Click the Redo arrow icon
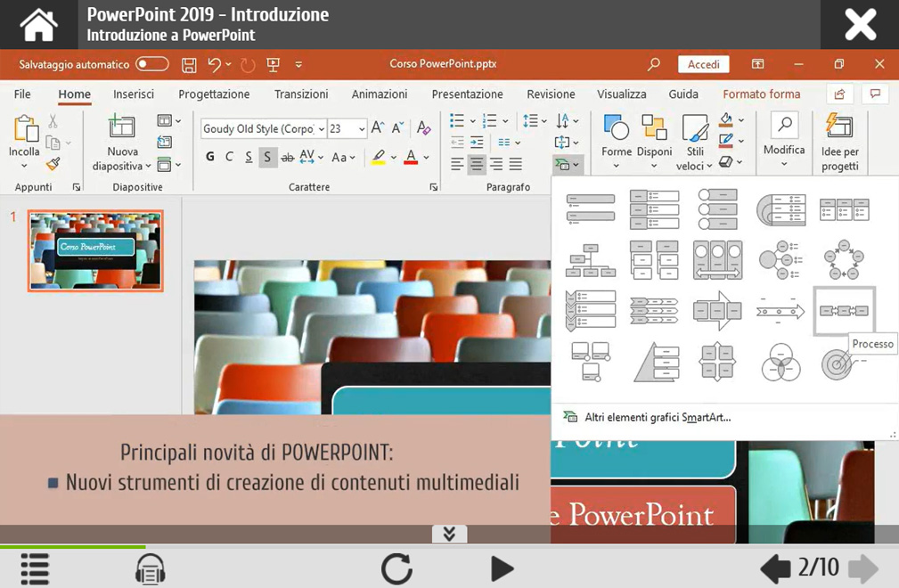This screenshot has height=588, width=899. tap(248, 65)
